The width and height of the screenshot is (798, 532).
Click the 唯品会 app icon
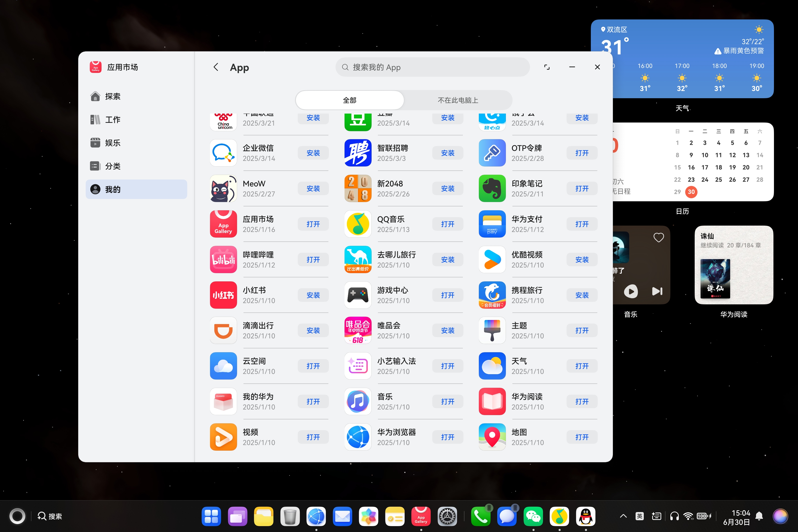click(x=358, y=330)
